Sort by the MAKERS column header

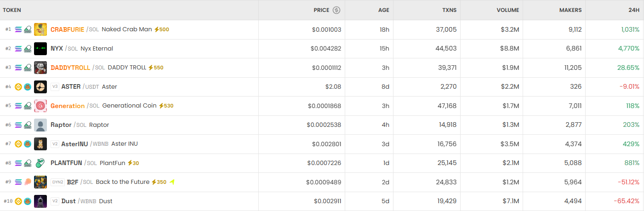point(570,10)
